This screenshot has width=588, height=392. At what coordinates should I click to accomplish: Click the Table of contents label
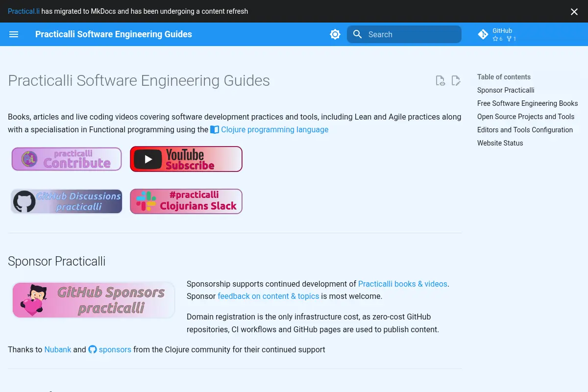tap(504, 77)
